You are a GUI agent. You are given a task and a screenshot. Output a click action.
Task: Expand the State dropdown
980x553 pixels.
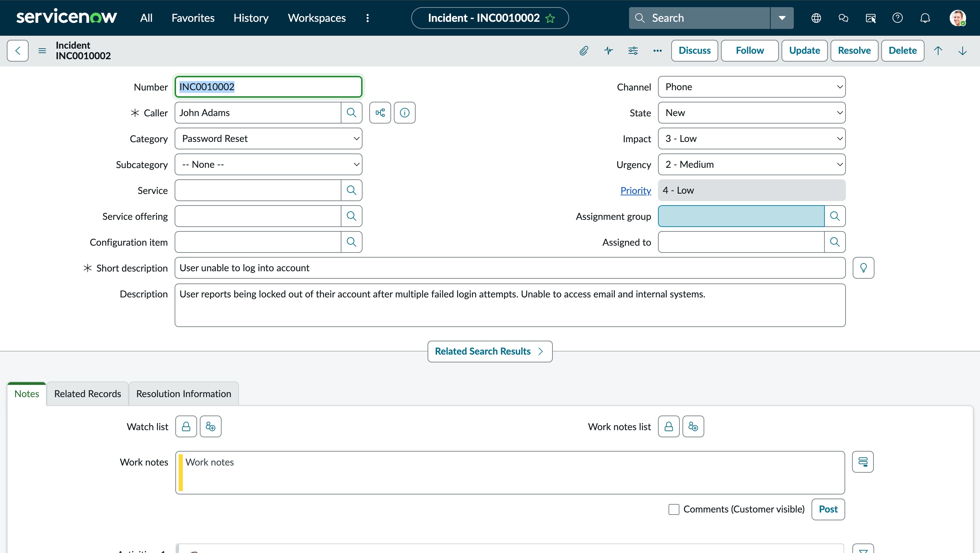tap(751, 113)
